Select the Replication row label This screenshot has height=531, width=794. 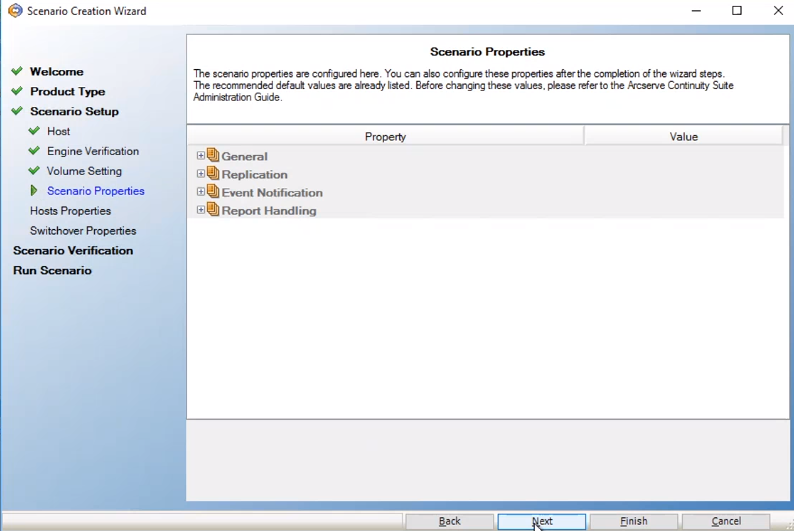click(x=255, y=175)
